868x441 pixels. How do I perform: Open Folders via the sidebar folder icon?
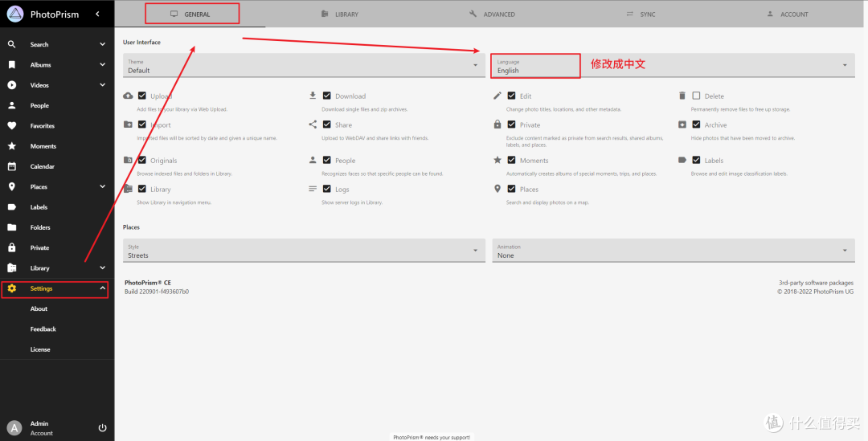pyautogui.click(x=12, y=227)
